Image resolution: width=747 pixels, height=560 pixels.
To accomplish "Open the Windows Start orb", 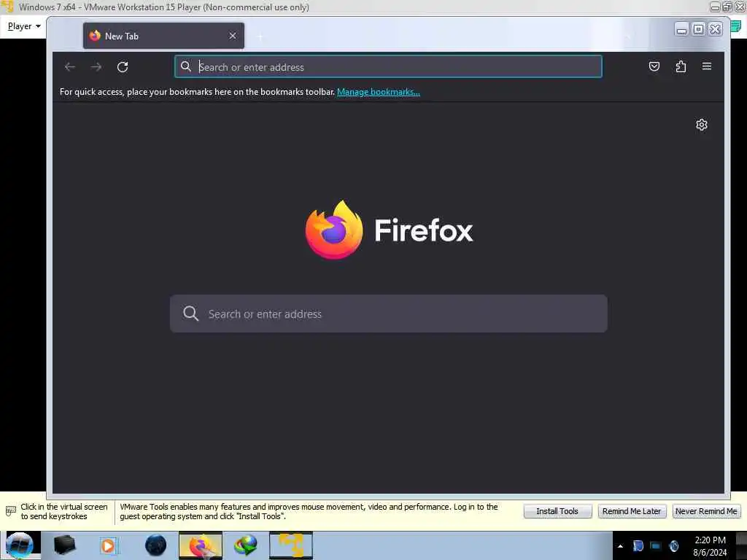I will coord(20,545).
